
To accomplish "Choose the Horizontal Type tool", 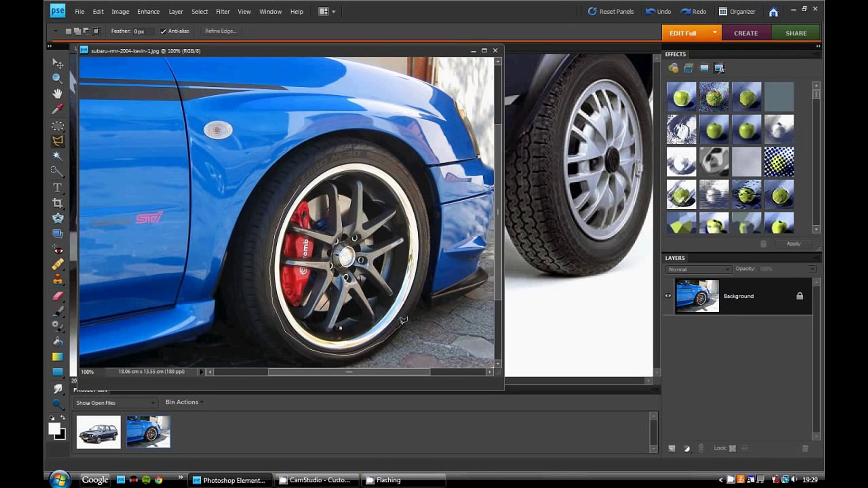I will (57, 188).
